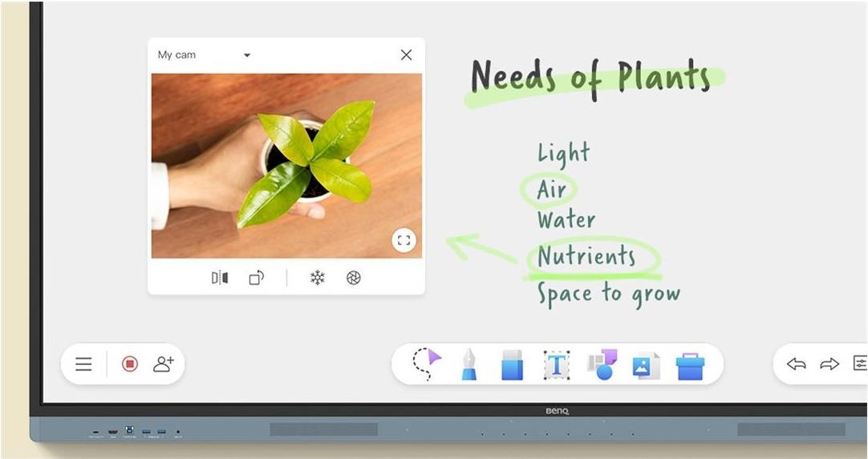The image size is (868, 459).
Task: Expand camera view to fullscreen
Action: coord(404,240)
